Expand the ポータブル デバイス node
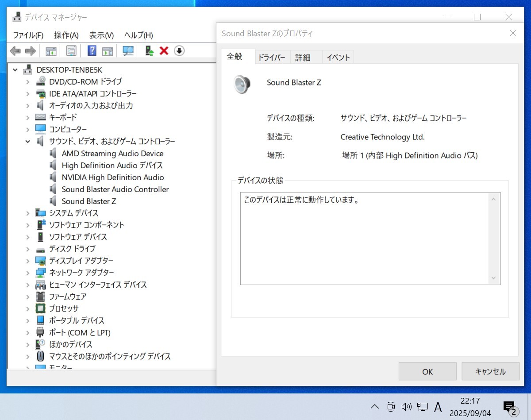531x420 pixels. tap(28, 321)
